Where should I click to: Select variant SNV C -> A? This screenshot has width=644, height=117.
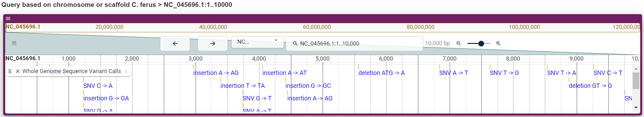(98, 86)
